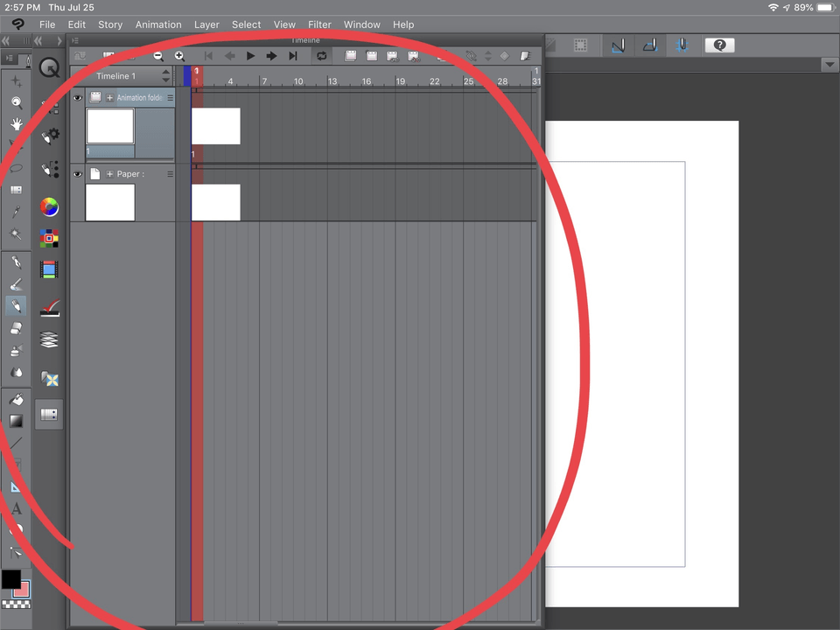Screen dimensions: 840x630
Task: Open the Quick Access panel icon
Action: (49, 67)
